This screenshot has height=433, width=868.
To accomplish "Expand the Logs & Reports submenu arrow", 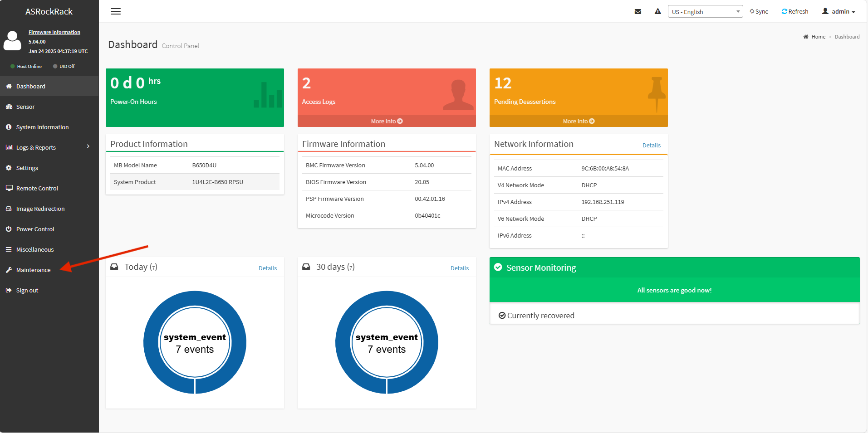I will [x=88, y=146].
